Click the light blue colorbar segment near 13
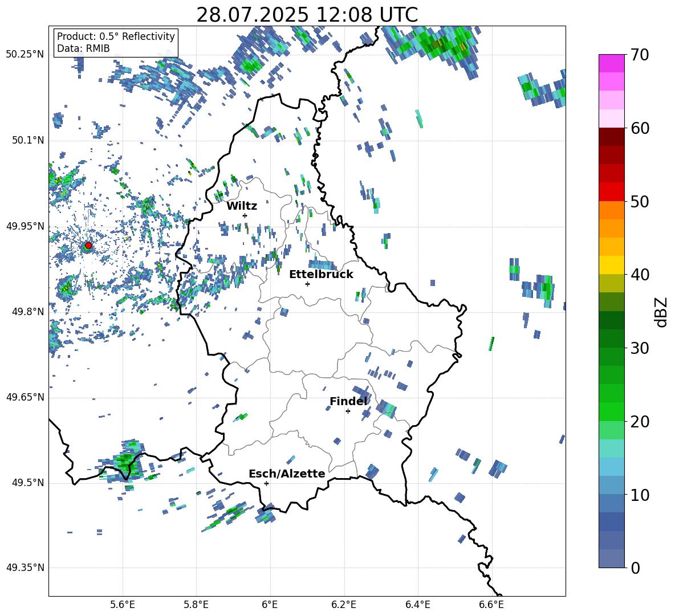Viewport: 675px width, 616px height. [x=611, y=467]
